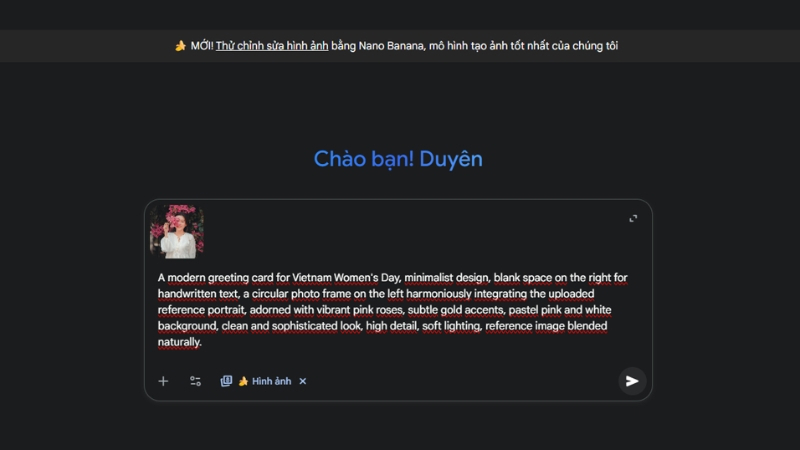Expand the prompt box to full screen

click(x=633, y=218)
